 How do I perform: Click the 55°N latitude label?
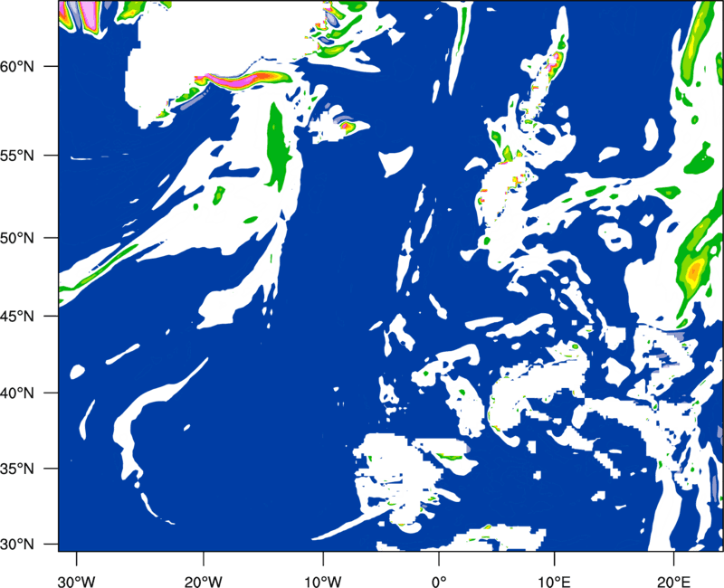pyautogui.click(x=17, y=156)
